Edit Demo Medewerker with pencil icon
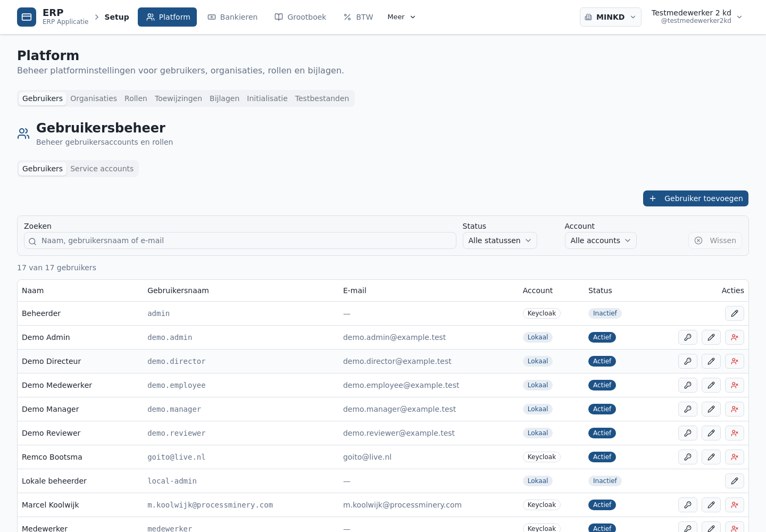The image size is (766, 532). [711, 385]
